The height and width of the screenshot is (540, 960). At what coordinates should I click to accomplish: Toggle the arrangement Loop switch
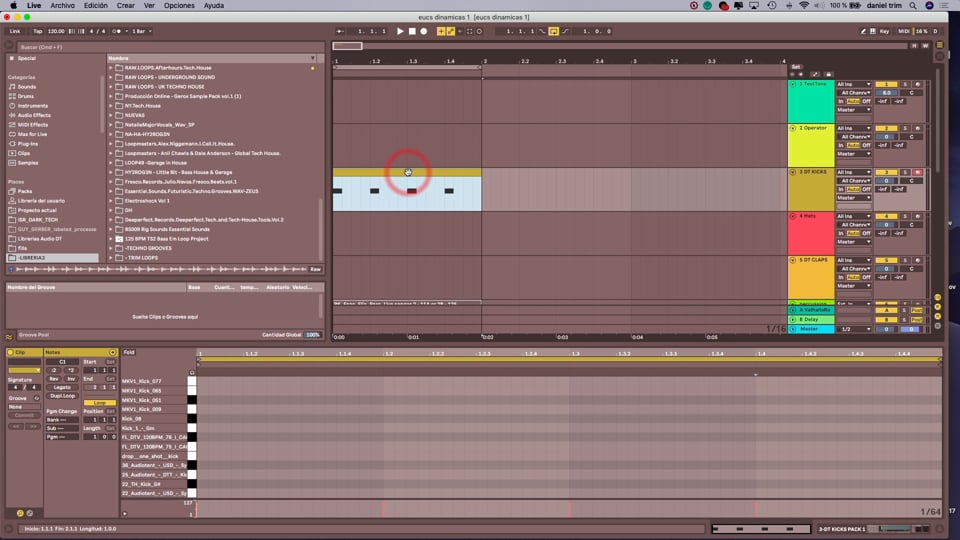553,31
